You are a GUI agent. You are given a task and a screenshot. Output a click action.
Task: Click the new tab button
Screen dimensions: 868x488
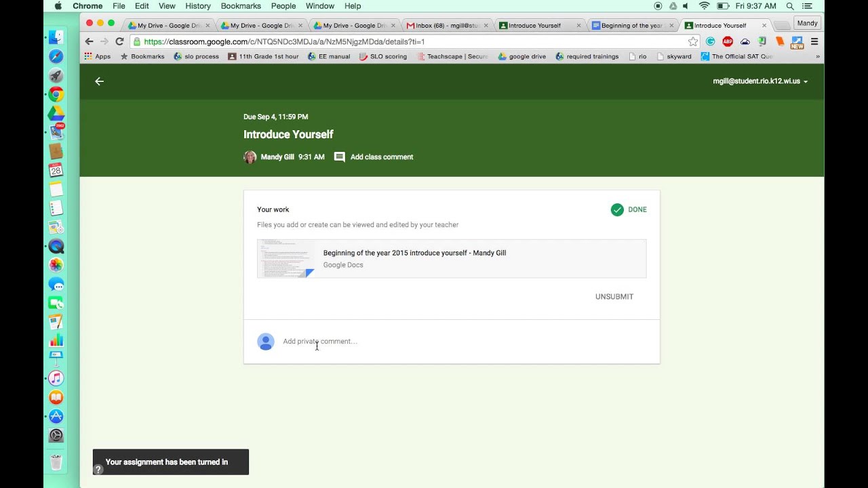(781, 25)
